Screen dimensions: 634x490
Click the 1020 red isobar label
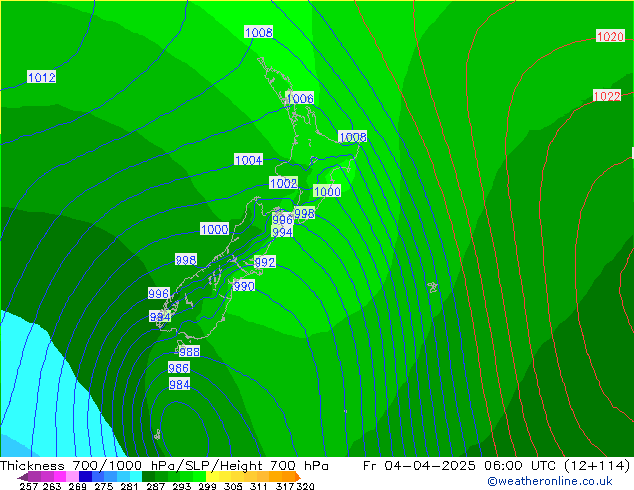(610, 36)
